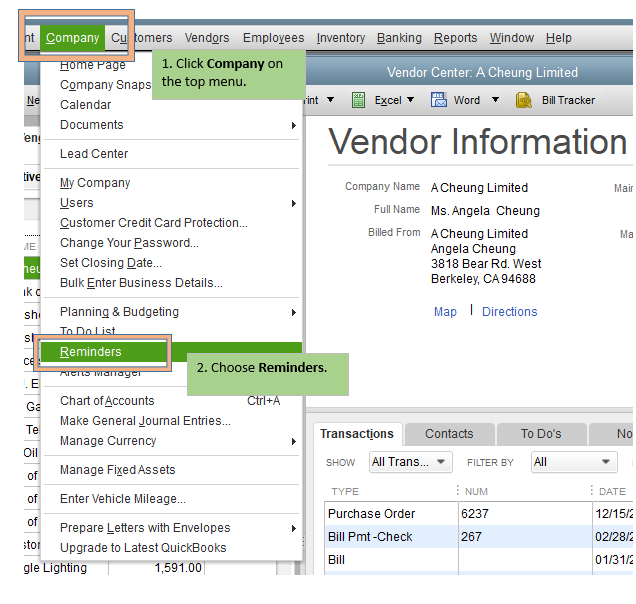Screen dimensions: 636x604
Task: Open the Banking menu
Action: (399, 38)
